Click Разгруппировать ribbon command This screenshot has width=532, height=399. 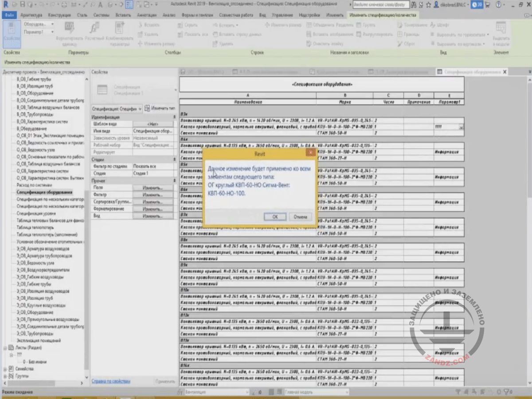point(375,34)
